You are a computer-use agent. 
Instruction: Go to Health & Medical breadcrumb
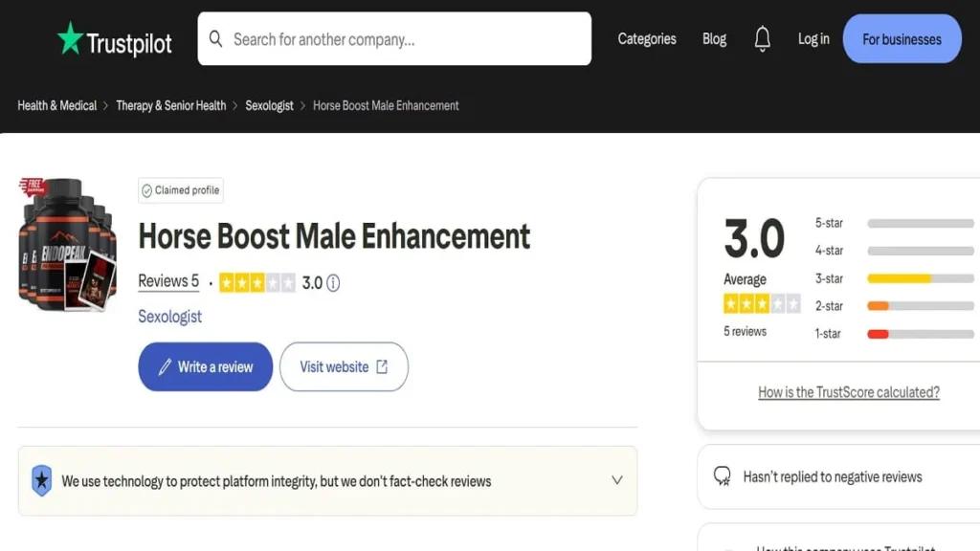pos(56,105)
